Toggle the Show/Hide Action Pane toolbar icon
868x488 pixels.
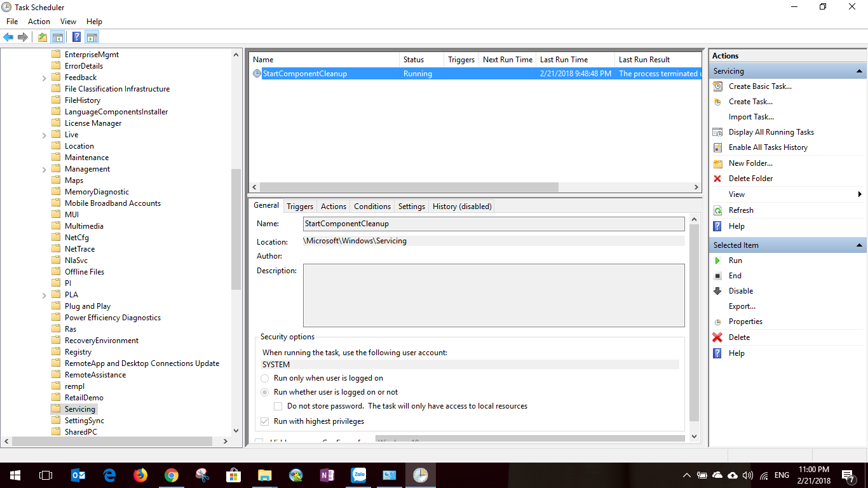92,36
